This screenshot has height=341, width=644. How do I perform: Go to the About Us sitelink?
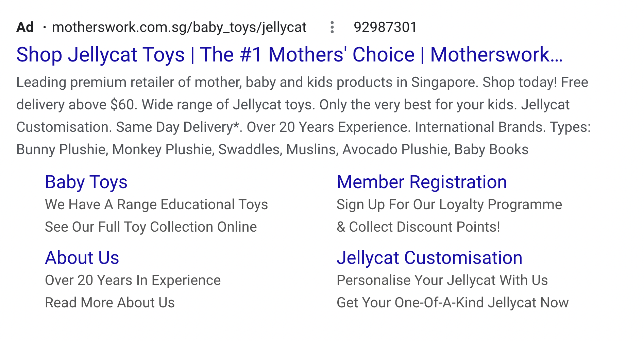point(82,258)
